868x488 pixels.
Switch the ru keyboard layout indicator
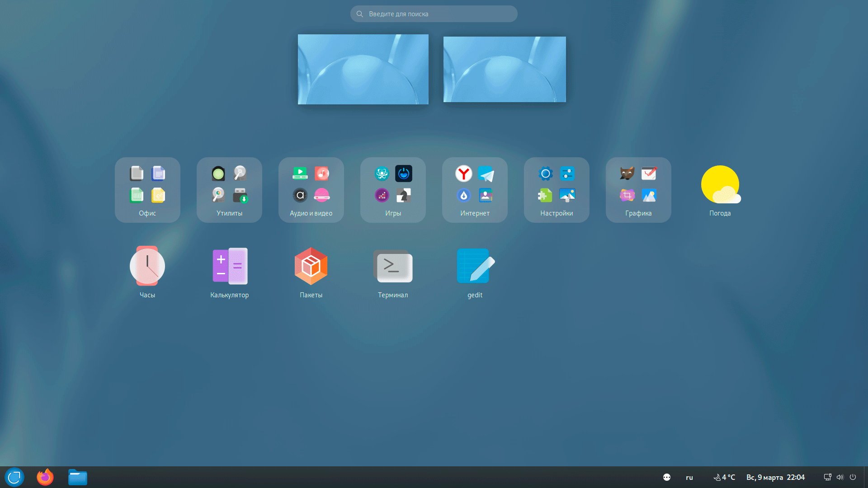(689, 477)
